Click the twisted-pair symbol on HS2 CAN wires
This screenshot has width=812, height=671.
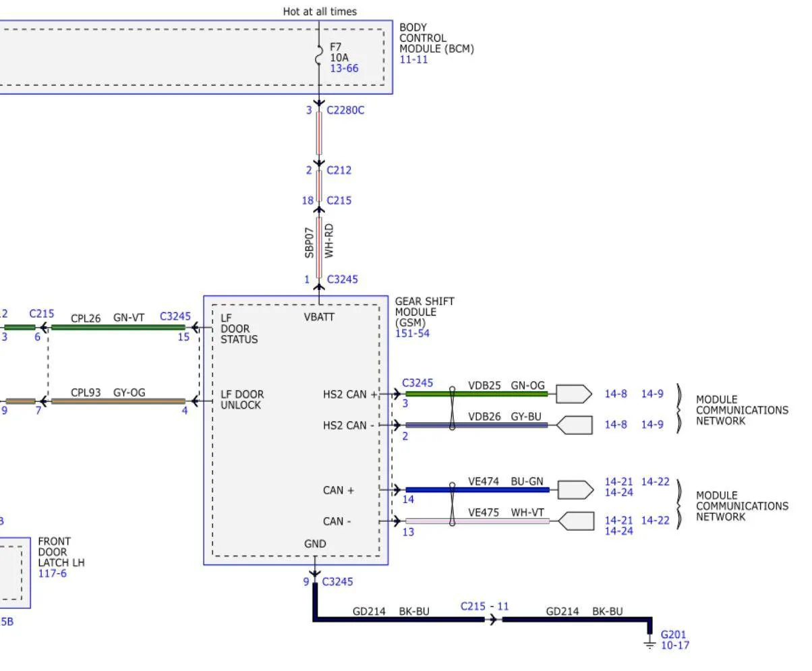pos(452,409)
